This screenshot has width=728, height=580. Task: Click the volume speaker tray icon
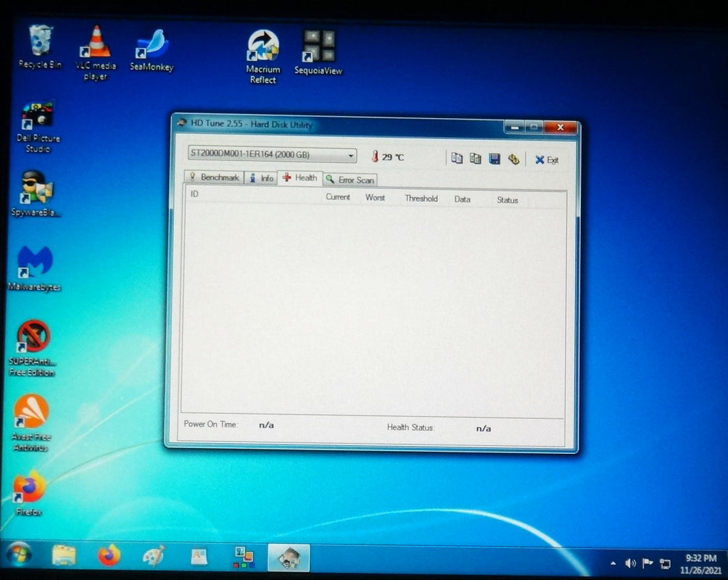click(631, 563)
